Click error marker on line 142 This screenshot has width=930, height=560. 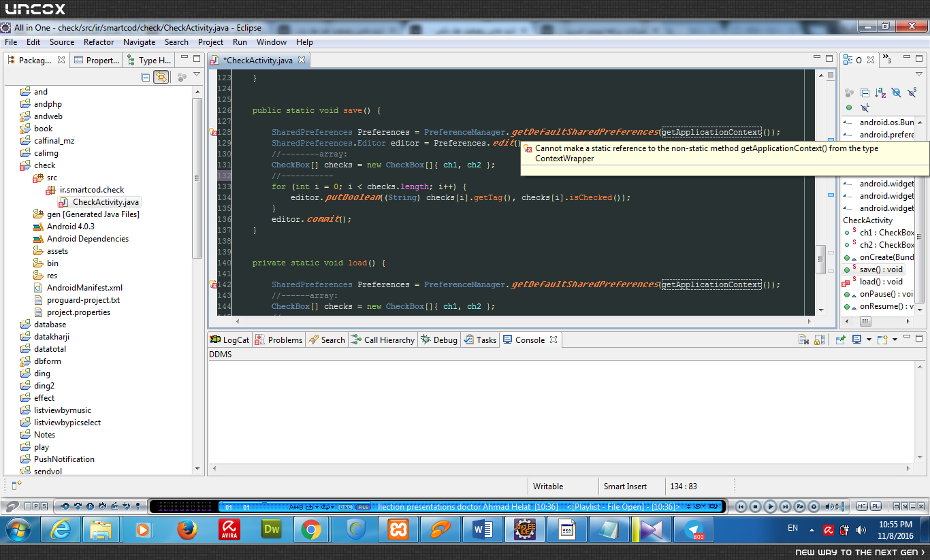click(x=213, y=284)
